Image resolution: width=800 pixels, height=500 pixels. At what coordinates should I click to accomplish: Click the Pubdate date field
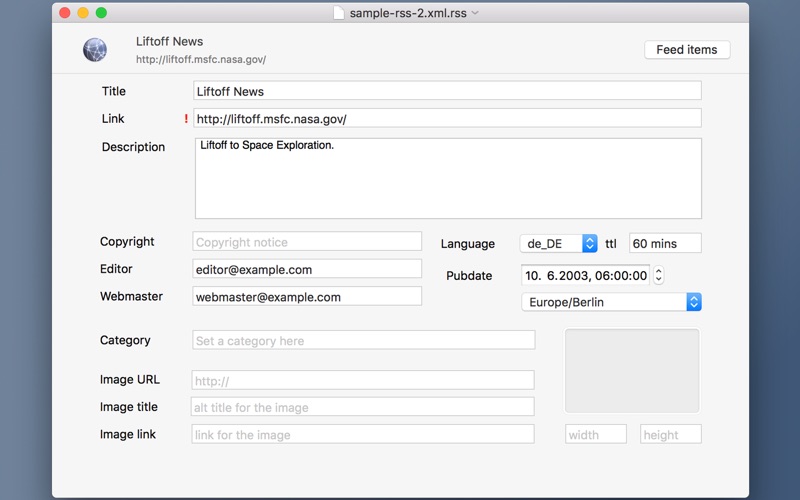585,276
